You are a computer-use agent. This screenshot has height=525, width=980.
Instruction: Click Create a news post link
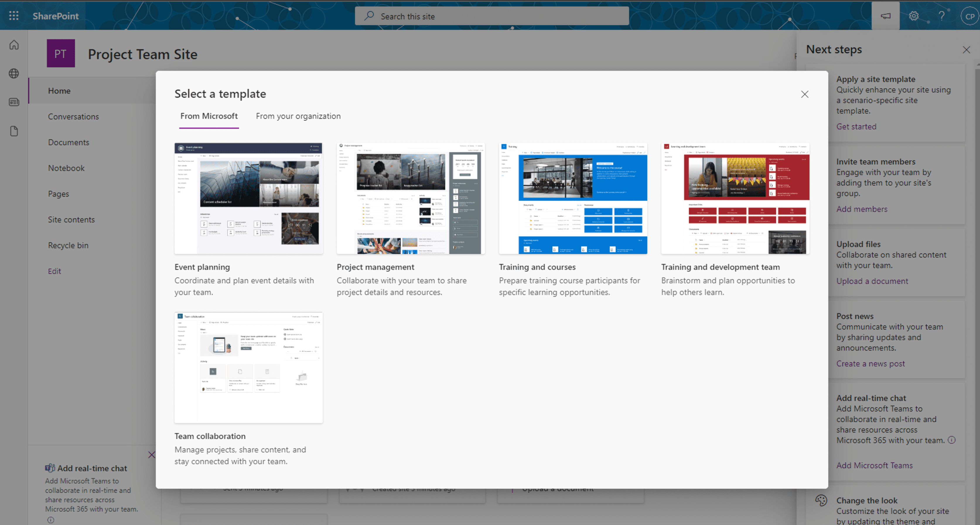pyautogui.click(x=869, y=364)
